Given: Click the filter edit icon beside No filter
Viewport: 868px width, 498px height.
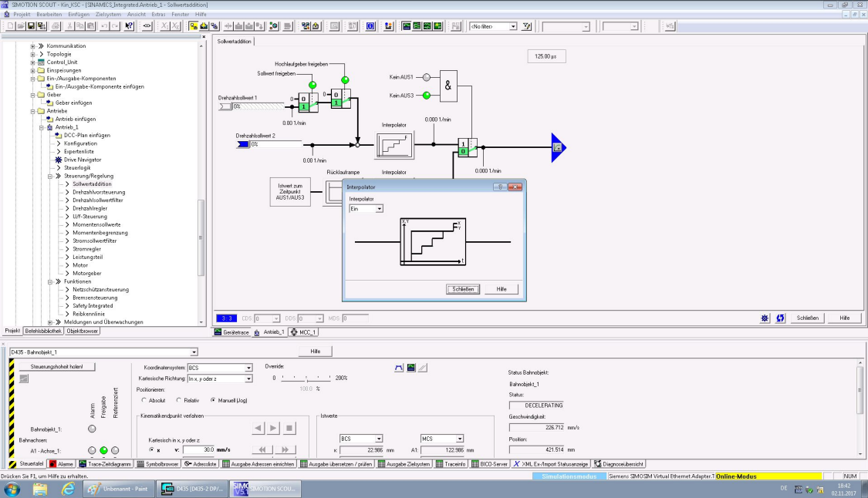Looking at the screenshot, I should click(x=526, y=26).
